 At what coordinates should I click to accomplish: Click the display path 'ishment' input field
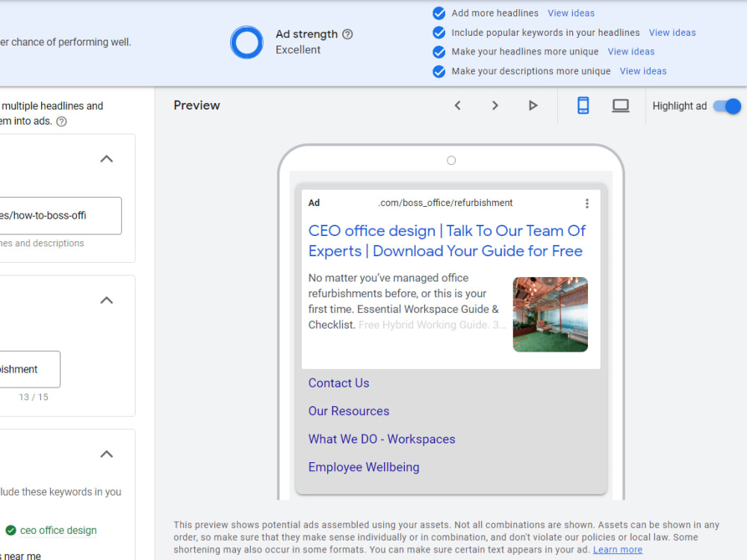(x=30, y=370)
